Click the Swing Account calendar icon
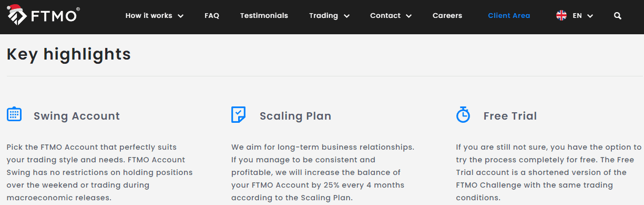Image resolution: width=644 pixels, height=205 pixels. click(x=14, y=114)
